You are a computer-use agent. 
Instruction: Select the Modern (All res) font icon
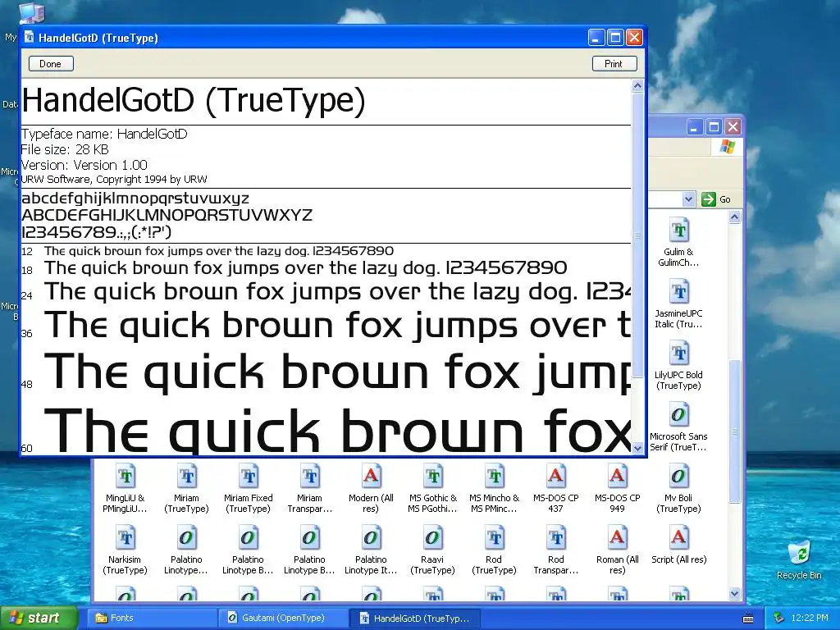tap(371, 477)
